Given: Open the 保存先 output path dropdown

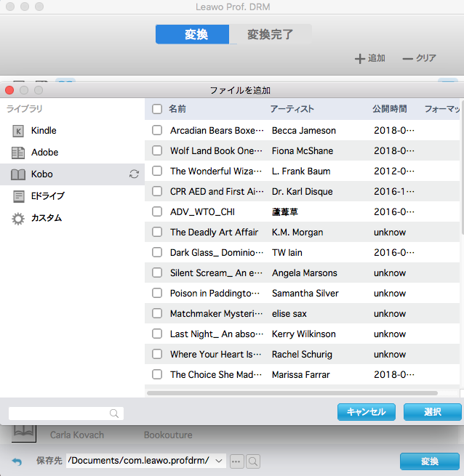Looking at the screenshot, I should coord(219,461).
